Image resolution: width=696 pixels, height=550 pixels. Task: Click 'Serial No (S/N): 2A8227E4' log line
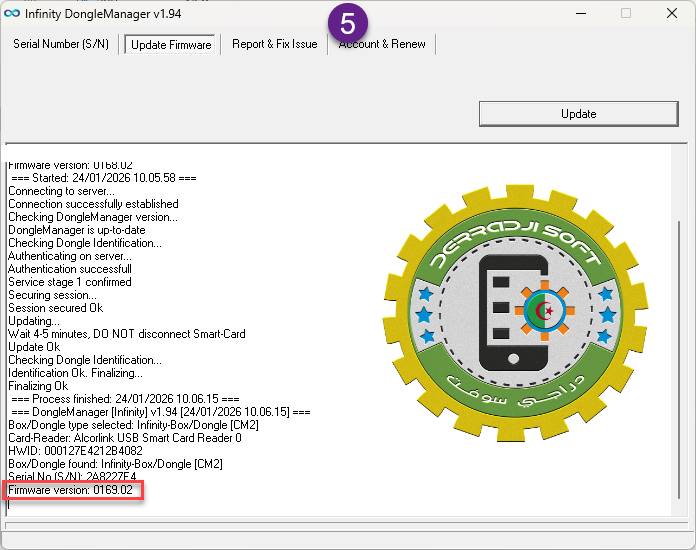tap(72, 477)
